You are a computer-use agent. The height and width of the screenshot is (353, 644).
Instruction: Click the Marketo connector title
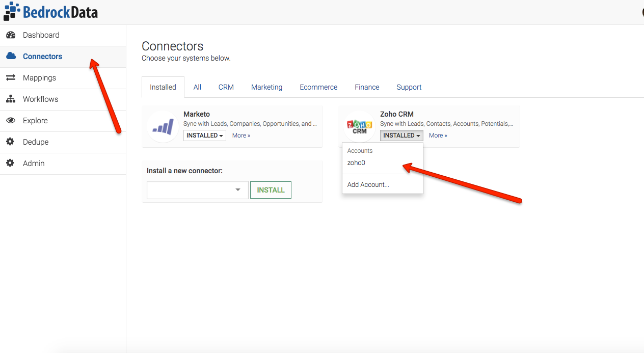point(197,114)
